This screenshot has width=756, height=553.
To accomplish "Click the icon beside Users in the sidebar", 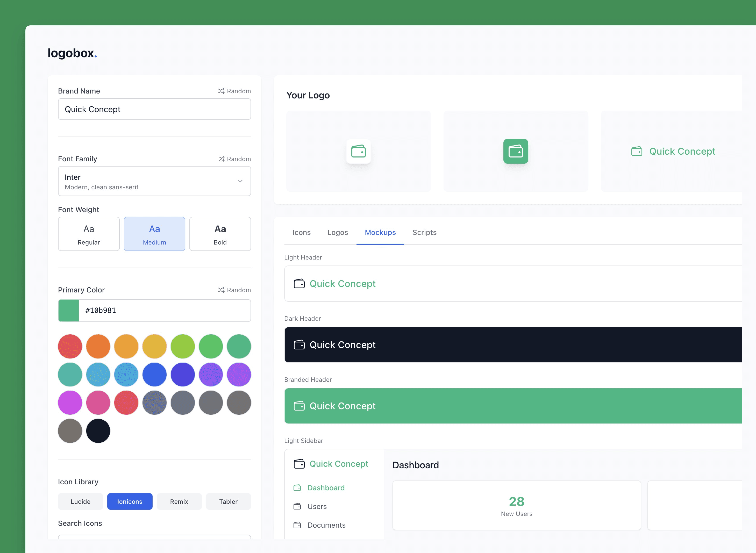I will [x=297, y=506].
